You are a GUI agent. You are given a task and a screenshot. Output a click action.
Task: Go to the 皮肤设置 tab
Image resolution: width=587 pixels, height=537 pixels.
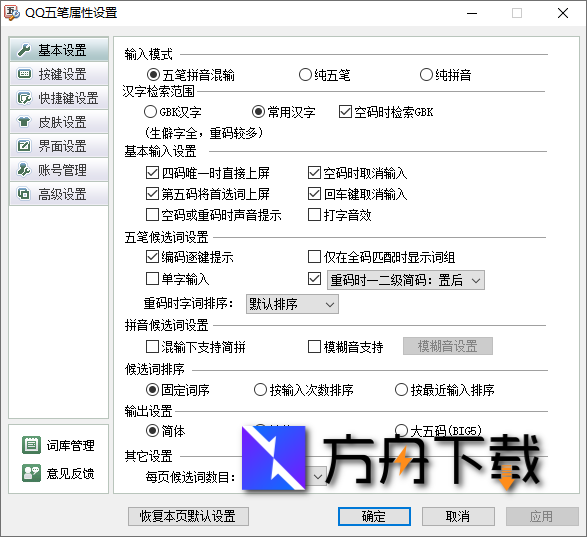pos(59,122)
